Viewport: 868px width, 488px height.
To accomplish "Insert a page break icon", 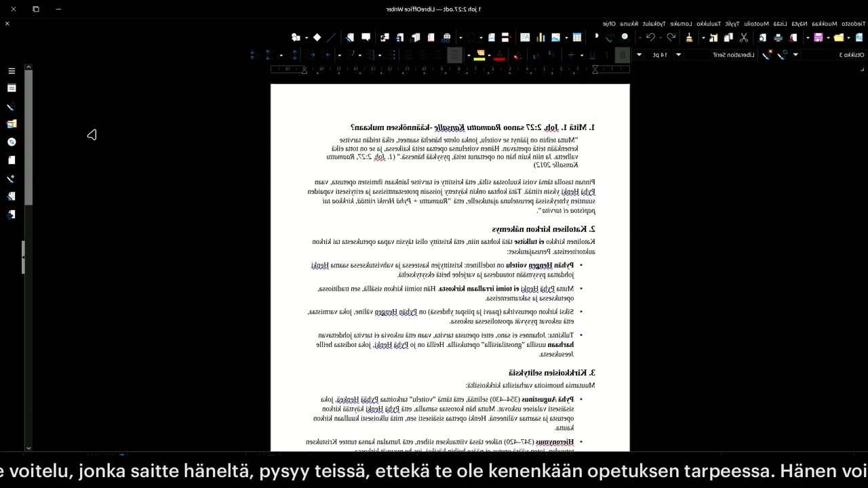I will click(505, 37).
